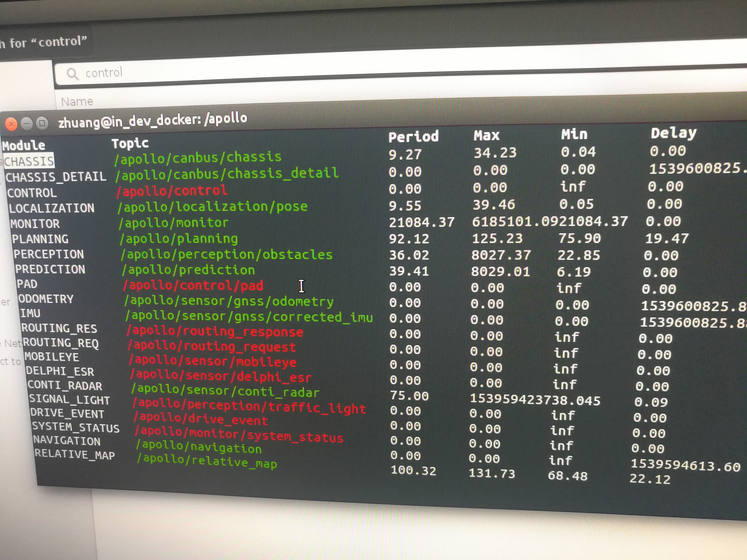Viewport: 747px width, 560px height.
Task: Click the 19.47 delay value for PLANNING
Action: coord(667,239)
